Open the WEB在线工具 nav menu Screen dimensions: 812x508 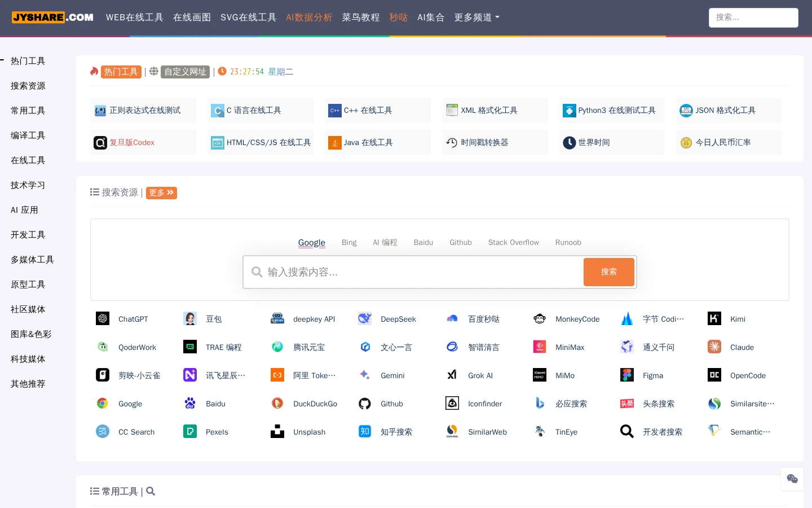click(134, 17)
